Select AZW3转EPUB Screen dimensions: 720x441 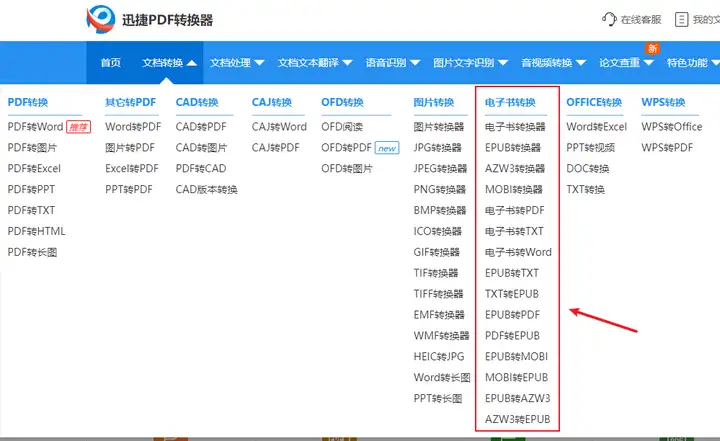(x=518, y=419)
